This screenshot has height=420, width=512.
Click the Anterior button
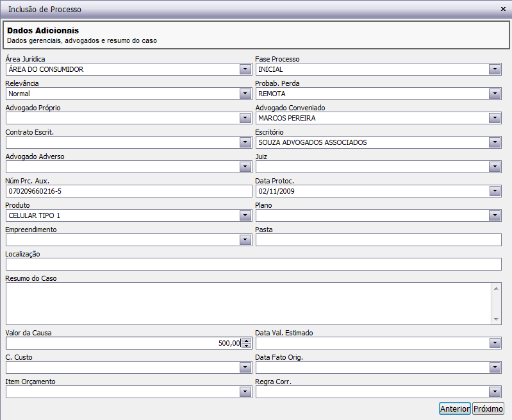pyautogui.click(x=455, y=408)
